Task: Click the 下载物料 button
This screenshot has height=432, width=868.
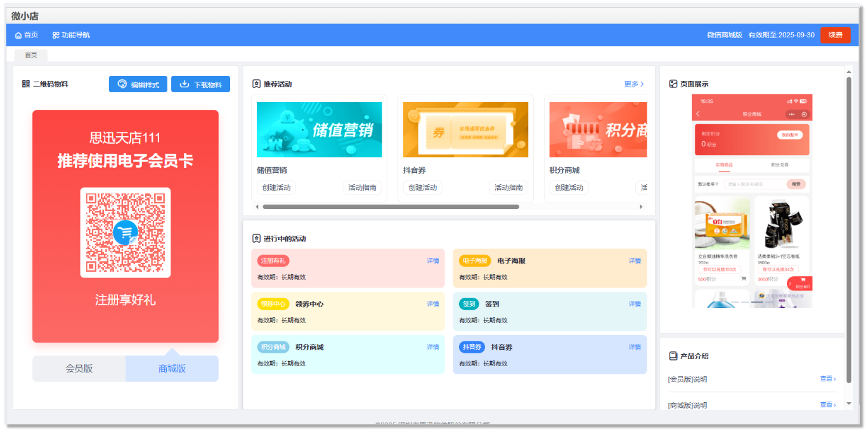Action: coord(200,84)
